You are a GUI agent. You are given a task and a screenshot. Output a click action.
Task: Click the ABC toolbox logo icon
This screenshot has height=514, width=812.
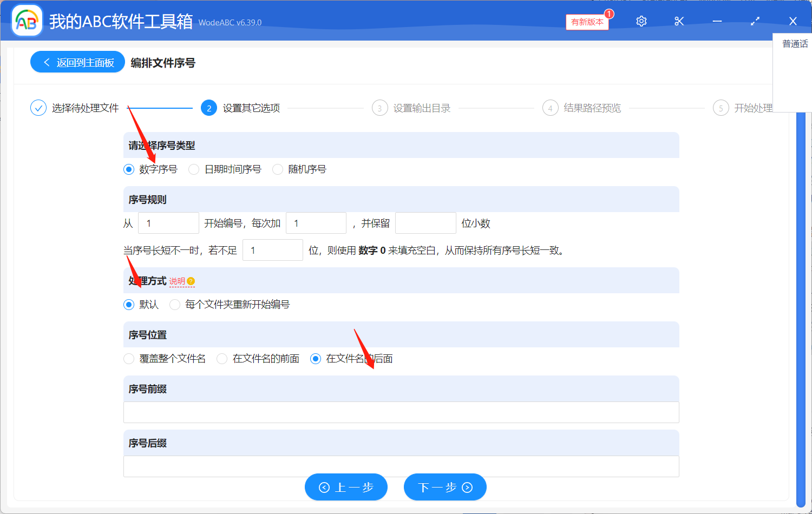27,20
